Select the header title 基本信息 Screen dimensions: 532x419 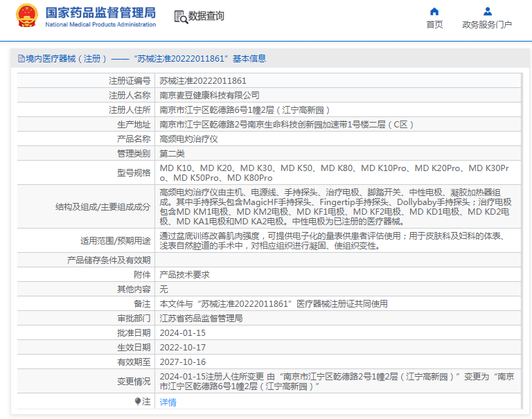[x=249, y=59]
